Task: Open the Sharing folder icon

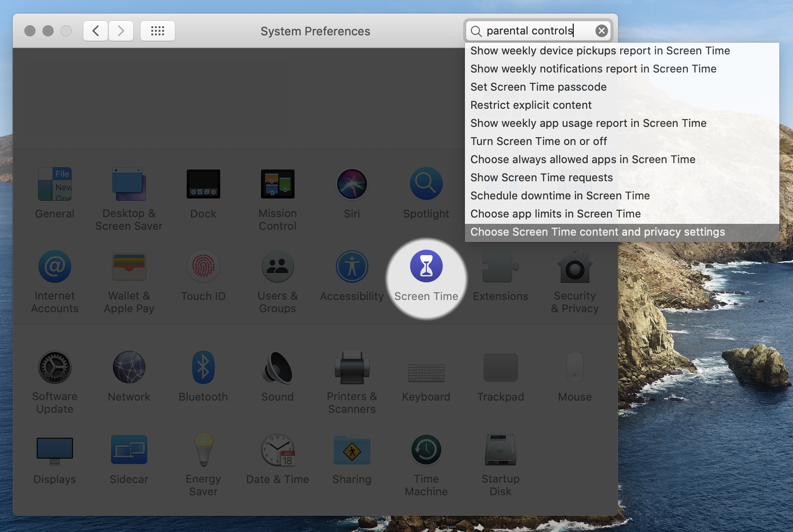Action: pyautogui.click(x=352, y=450)
